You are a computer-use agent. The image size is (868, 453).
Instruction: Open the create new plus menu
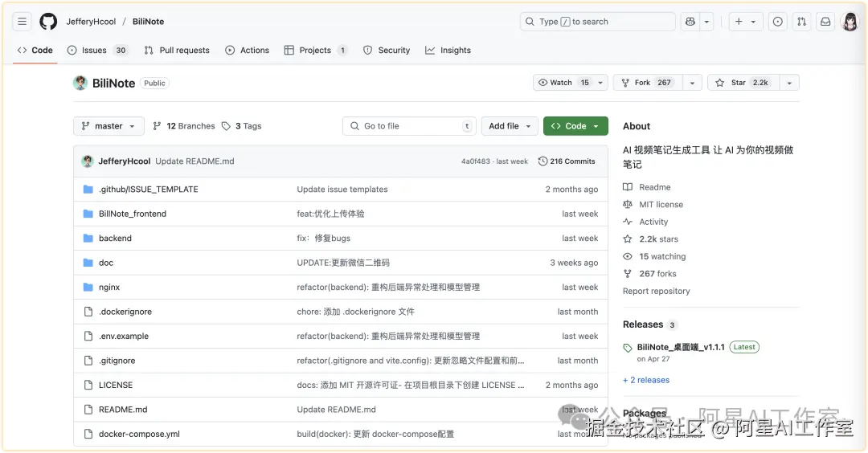coord(745,22)
